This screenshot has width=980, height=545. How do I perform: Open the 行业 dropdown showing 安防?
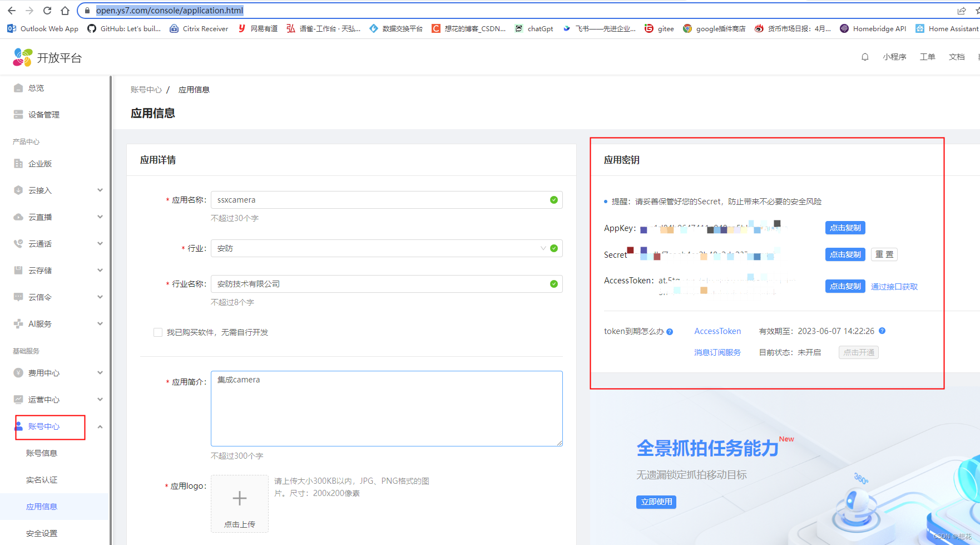pyautogui.click(x=387, y=248)
